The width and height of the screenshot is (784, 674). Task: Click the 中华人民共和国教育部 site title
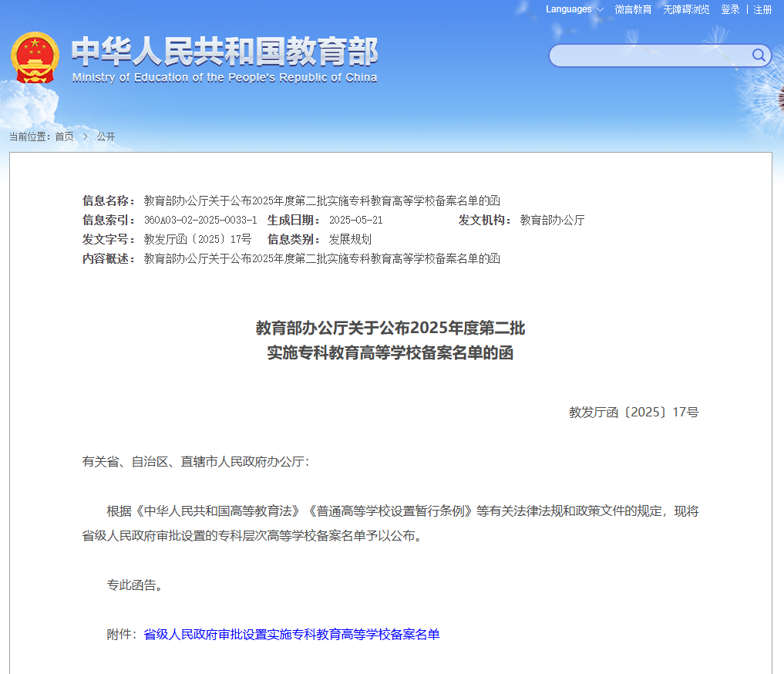[x=224, y=52]
